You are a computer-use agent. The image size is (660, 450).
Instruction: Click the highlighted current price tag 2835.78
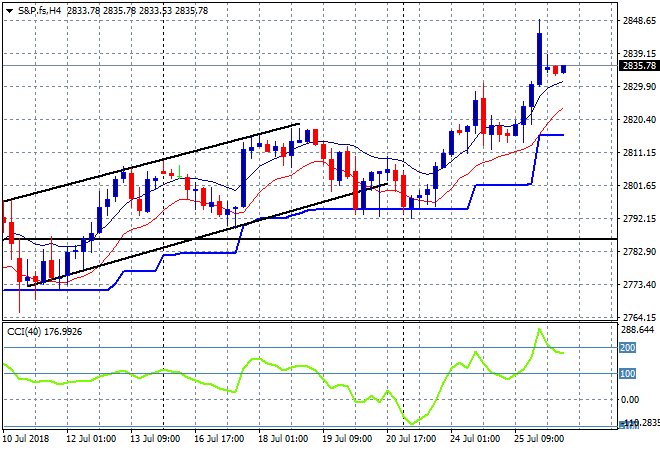tap(639, 66)
